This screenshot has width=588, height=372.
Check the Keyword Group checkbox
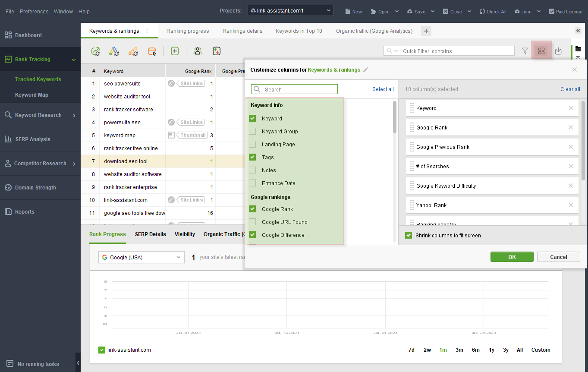click(252, 131)
